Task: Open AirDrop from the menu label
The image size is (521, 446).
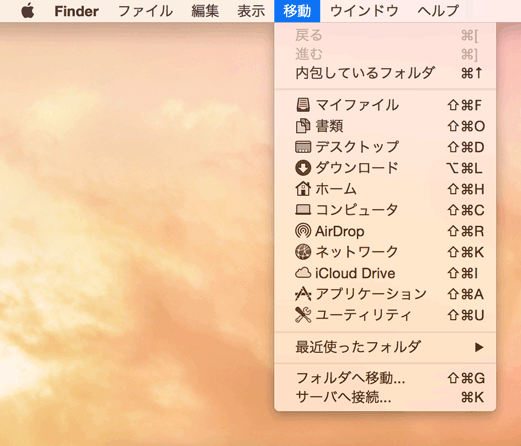Action: [340, 231]
